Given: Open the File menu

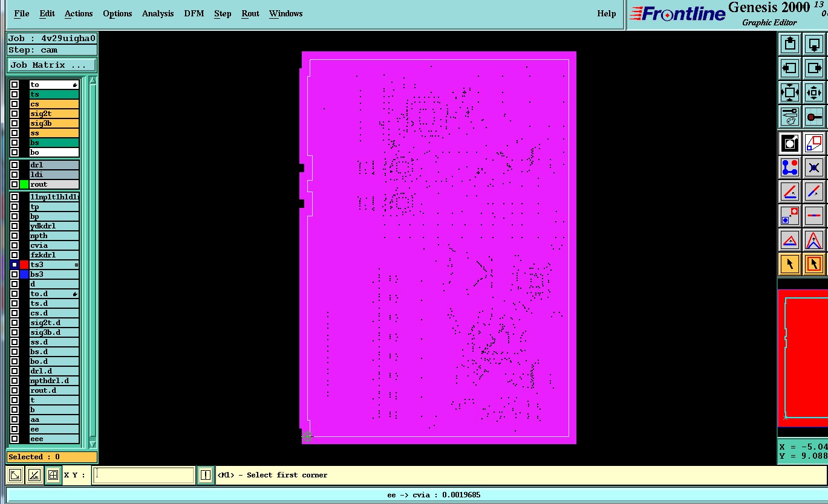Looking at the screenshot, I should click(21, 13).
